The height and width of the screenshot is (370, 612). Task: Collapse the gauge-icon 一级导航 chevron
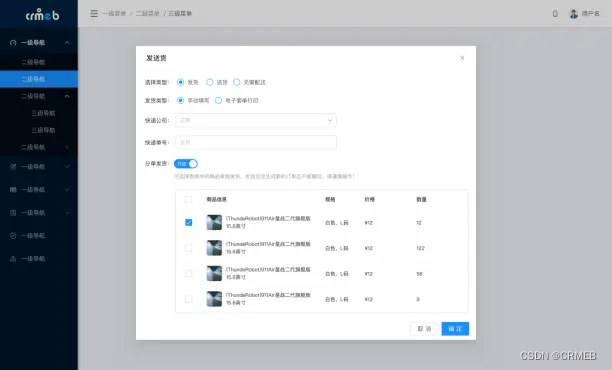(67, 43)
